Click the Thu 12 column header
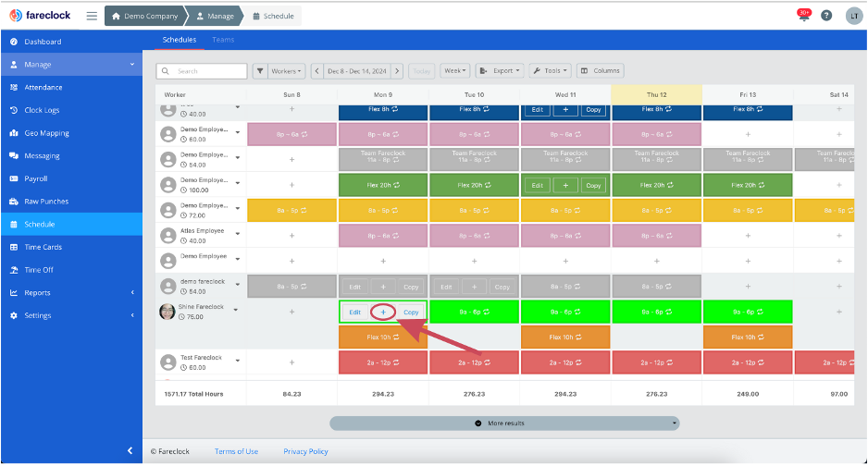 pos(656,94)
